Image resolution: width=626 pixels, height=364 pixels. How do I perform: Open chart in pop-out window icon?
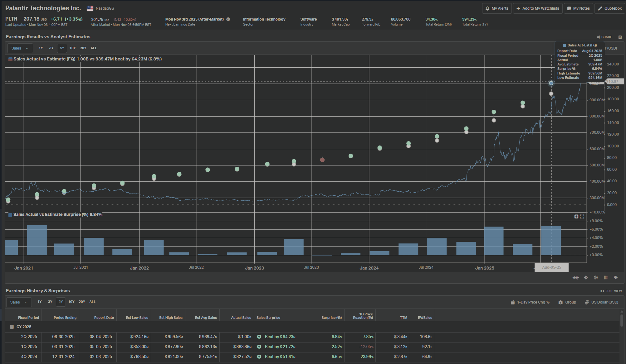620,37
